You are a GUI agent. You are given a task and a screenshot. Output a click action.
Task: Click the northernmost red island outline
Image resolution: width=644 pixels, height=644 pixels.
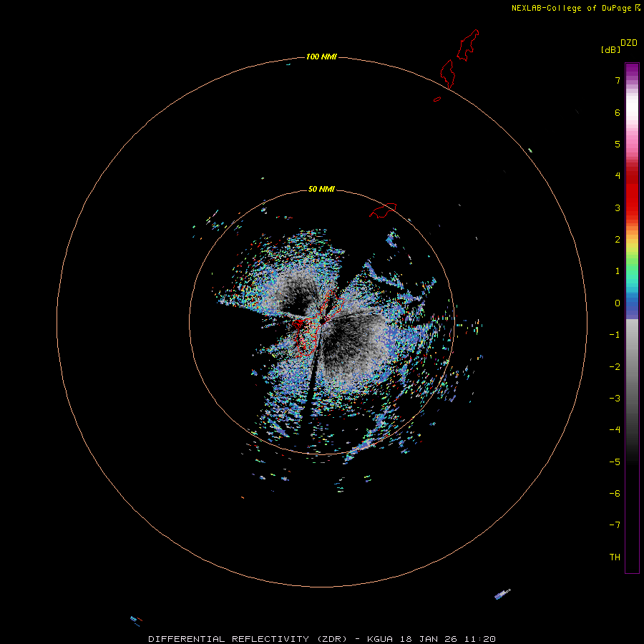coord(468,45)
